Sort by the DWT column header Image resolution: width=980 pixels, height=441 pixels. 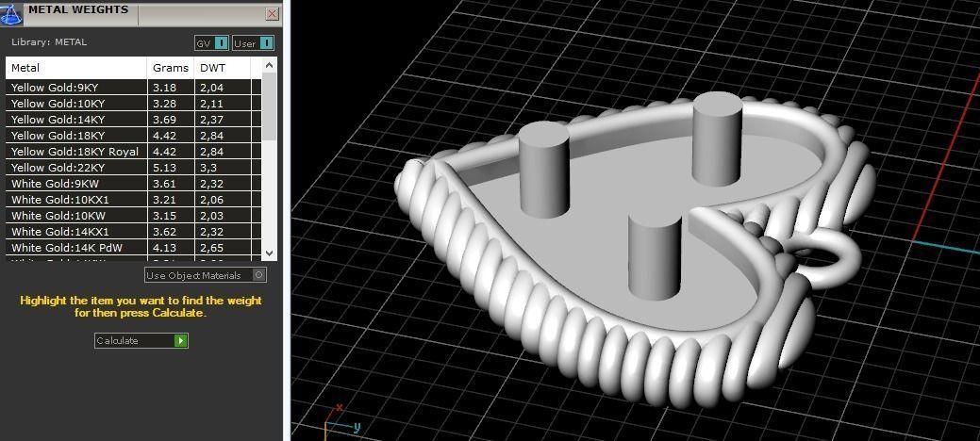(x=223, y=68)
